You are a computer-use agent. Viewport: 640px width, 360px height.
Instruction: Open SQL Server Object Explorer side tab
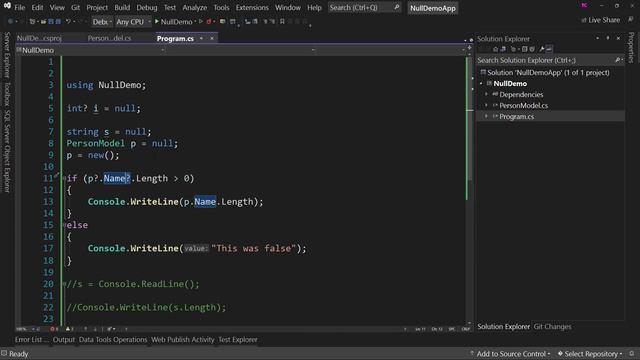coord(7,151)
